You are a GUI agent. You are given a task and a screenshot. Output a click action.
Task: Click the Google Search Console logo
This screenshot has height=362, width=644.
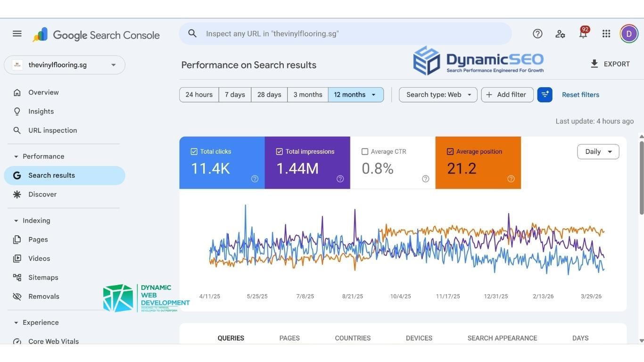[x=96, y=35]
